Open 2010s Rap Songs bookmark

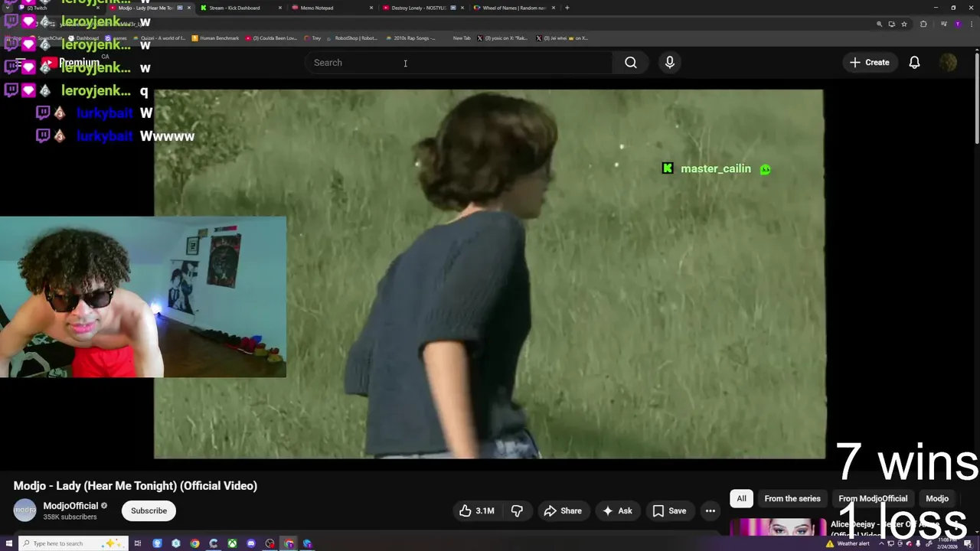[410, 38]
